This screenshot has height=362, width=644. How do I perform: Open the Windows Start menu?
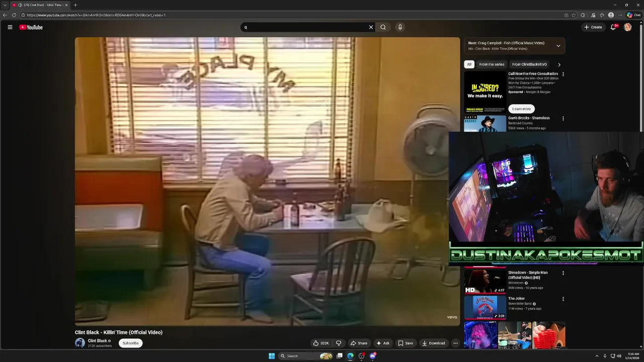[272, 356]
